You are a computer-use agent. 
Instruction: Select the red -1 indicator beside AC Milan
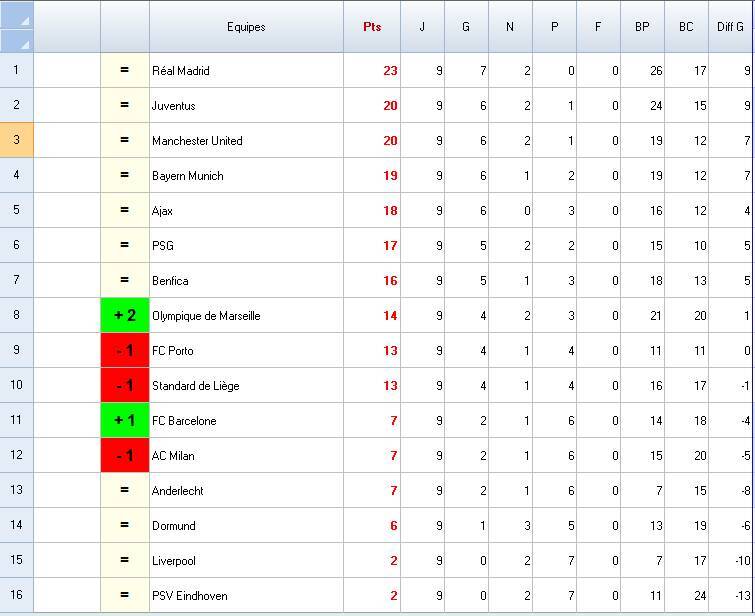125,456
